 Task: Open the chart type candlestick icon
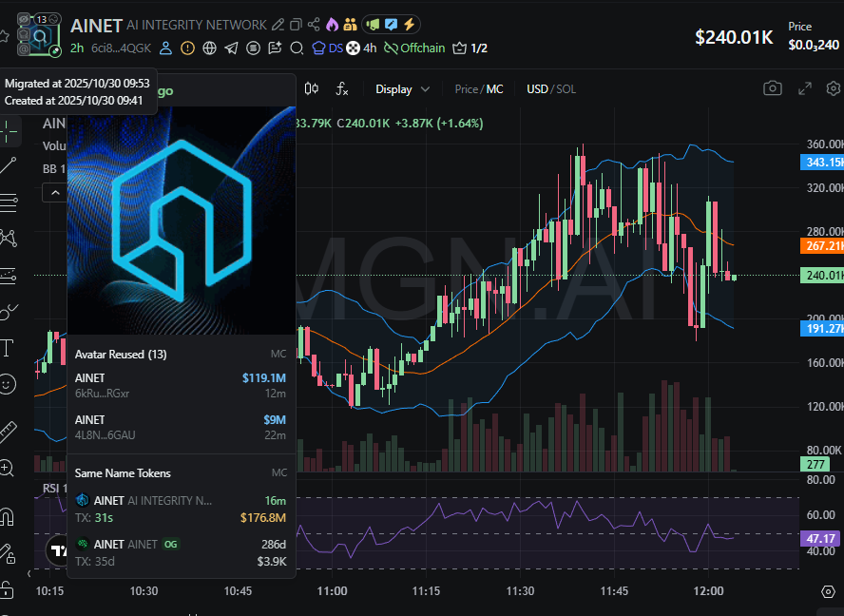(x=311, y=89)
